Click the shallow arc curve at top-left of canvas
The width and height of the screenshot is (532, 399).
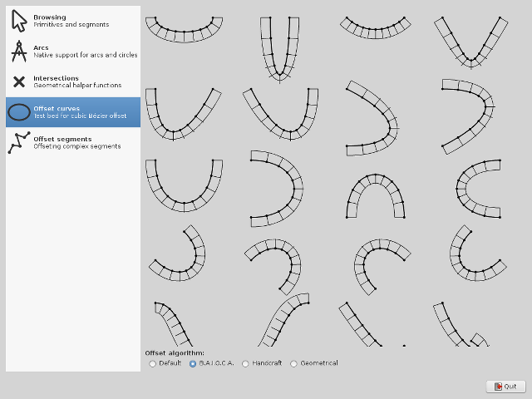pyautogui.click(x=185, y=31)
